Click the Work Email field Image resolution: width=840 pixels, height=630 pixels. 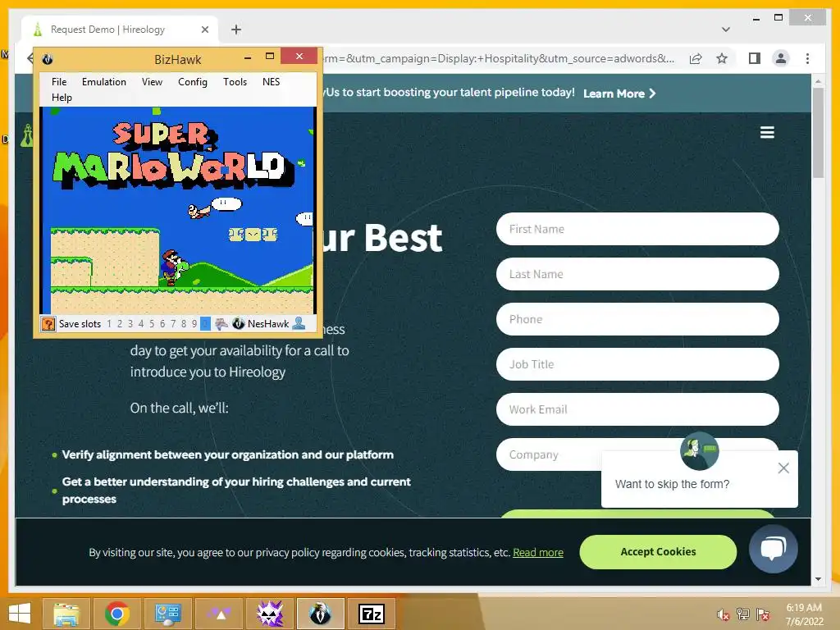[637, 409]
